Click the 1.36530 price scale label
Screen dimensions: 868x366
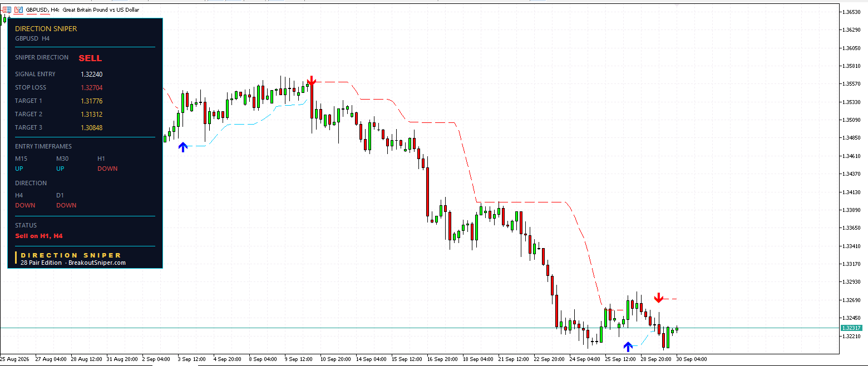pyautogui.click(x=852, y=12)
